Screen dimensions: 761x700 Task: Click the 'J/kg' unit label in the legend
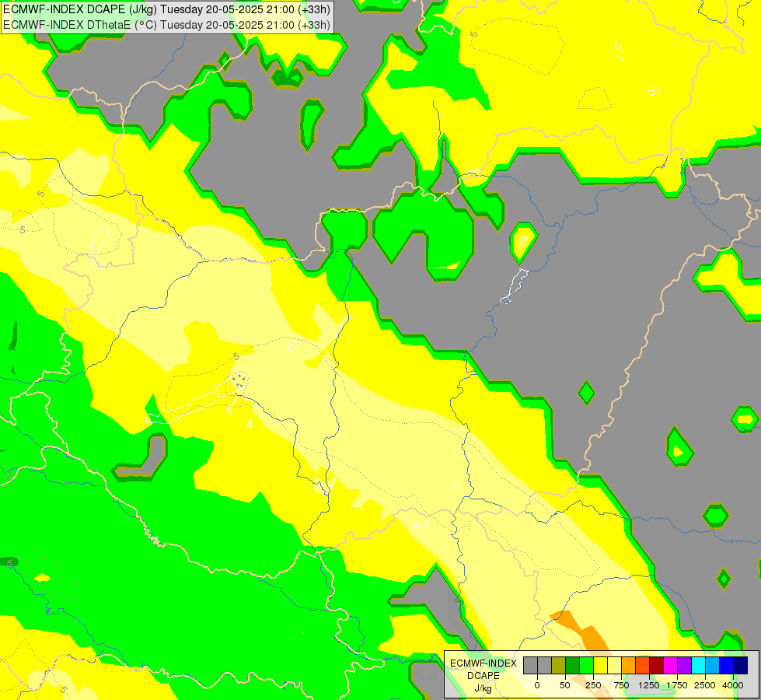[483, 689]
